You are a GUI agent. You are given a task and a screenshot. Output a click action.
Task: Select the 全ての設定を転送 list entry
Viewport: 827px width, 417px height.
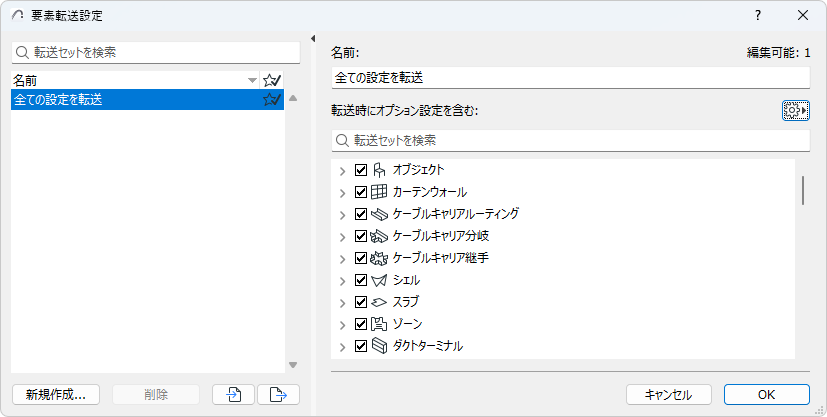pyautogui.click(x=130, y=100)
